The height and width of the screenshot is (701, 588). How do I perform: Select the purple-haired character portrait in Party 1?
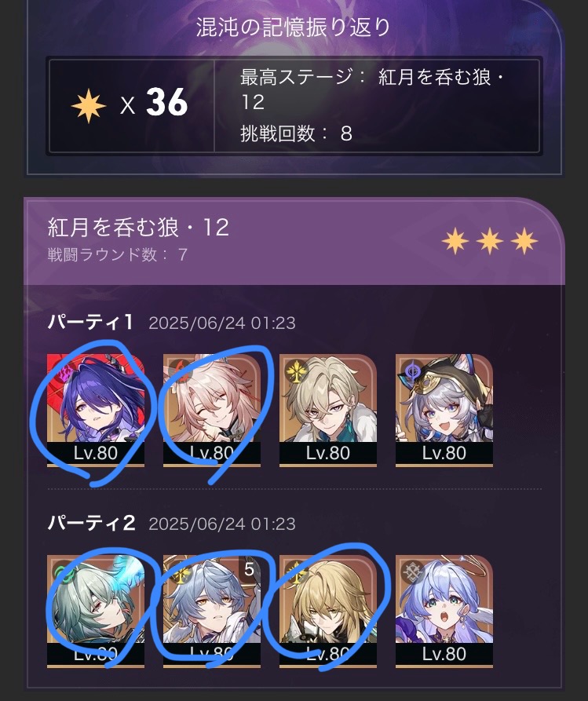point(96,410)
